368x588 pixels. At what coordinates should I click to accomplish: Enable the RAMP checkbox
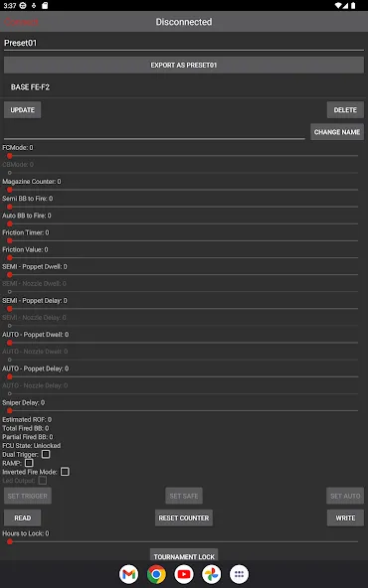tap(29, 463)
